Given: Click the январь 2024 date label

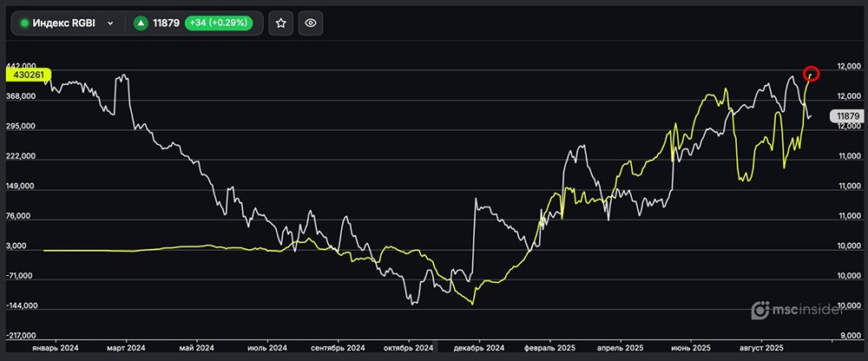Looking at the screenshot, I should point(56,347).
